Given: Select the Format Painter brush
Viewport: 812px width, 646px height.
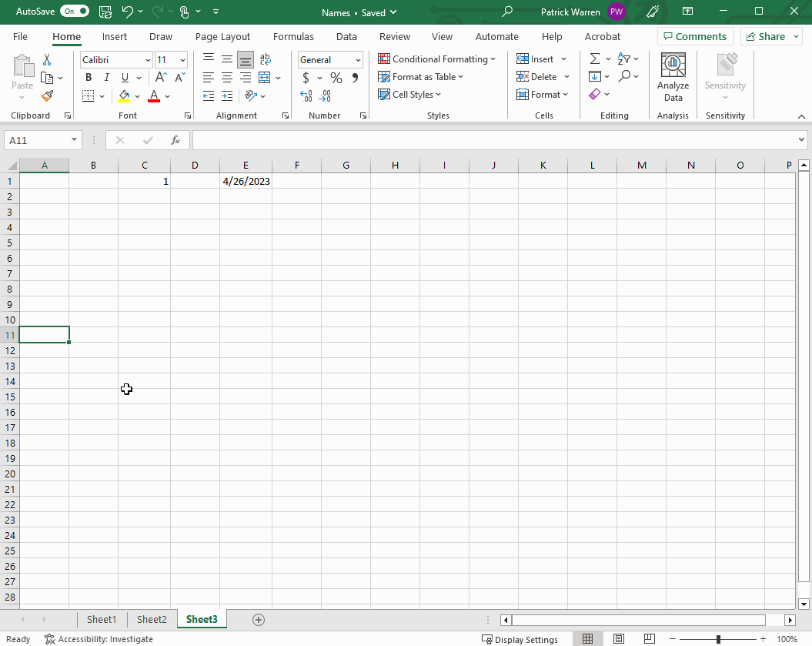Looking at the screenshot, I should tap(47, 95).
